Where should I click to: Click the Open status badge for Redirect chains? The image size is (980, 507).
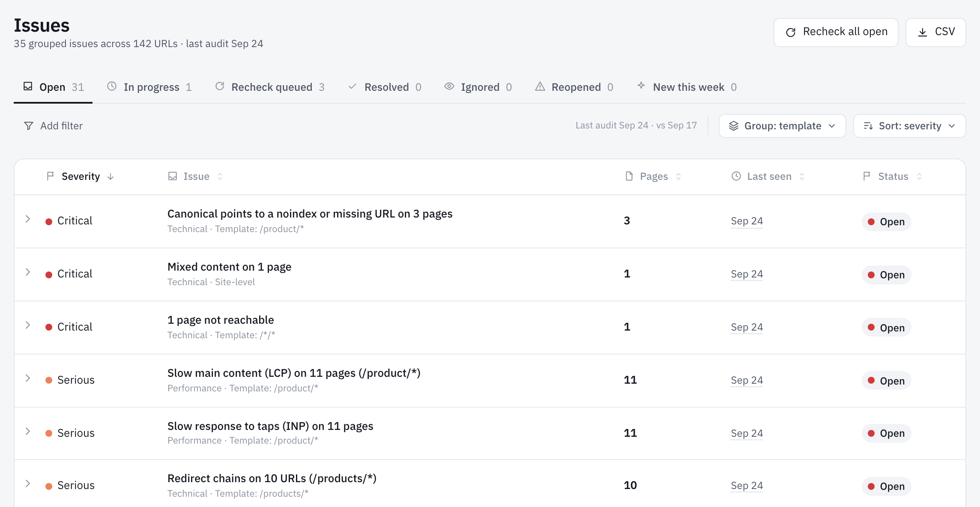[886, 486]
